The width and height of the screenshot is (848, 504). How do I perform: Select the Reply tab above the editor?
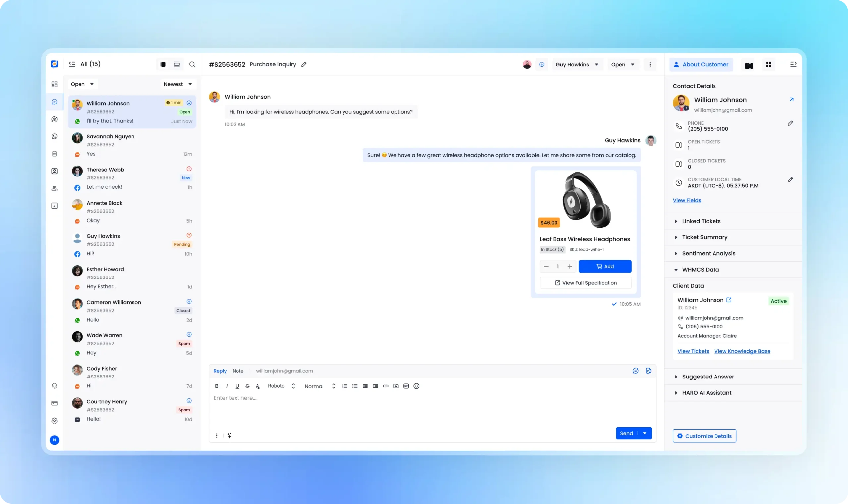[x=220, y=371]
